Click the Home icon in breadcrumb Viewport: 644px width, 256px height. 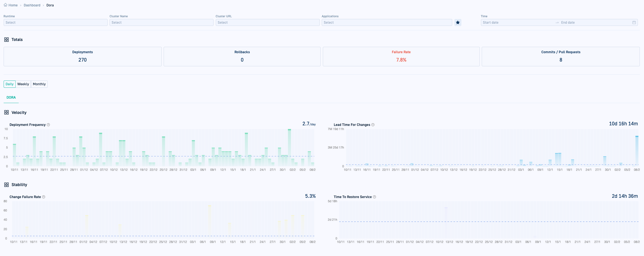(6, 5)
